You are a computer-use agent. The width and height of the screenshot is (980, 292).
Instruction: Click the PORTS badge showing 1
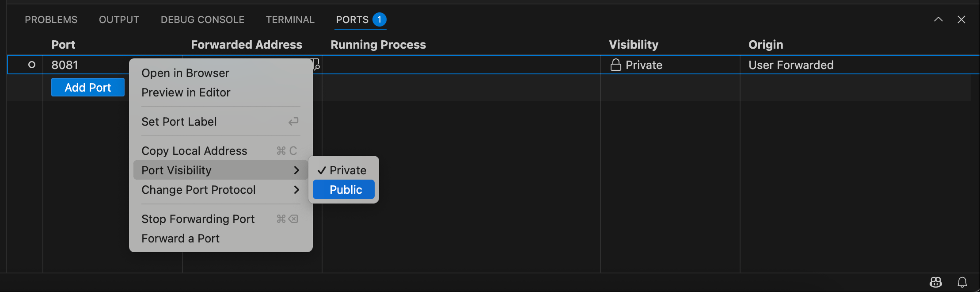380,19
